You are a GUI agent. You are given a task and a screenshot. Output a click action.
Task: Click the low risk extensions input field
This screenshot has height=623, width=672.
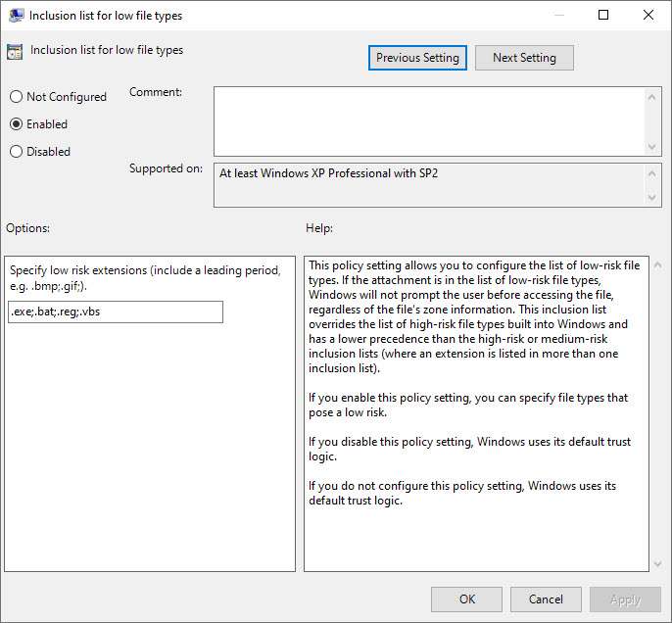click(115, 311)
